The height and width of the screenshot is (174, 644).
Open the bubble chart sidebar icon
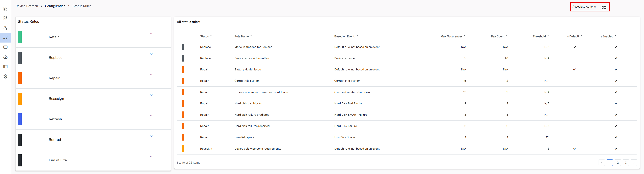[x=6, y=28]
